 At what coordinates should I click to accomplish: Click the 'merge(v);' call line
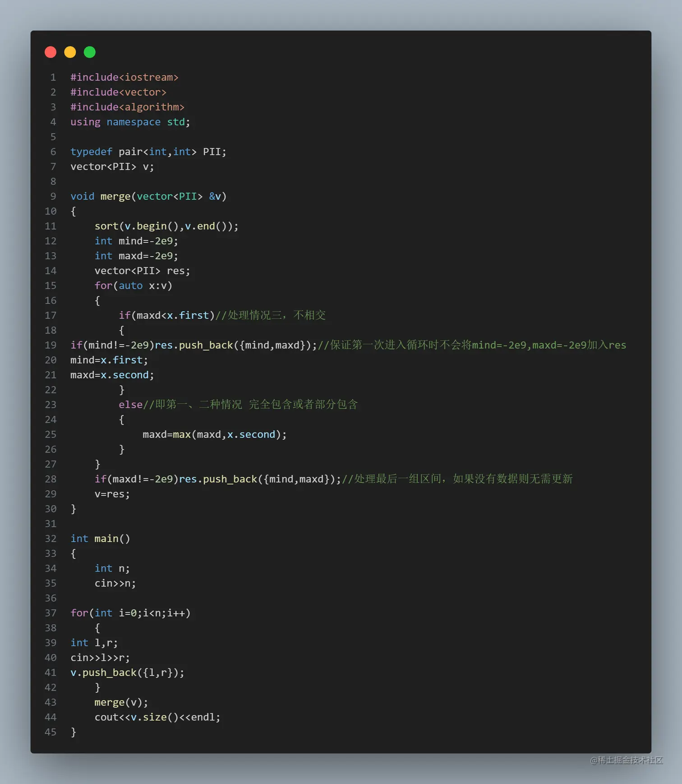[x=121, y=703]
